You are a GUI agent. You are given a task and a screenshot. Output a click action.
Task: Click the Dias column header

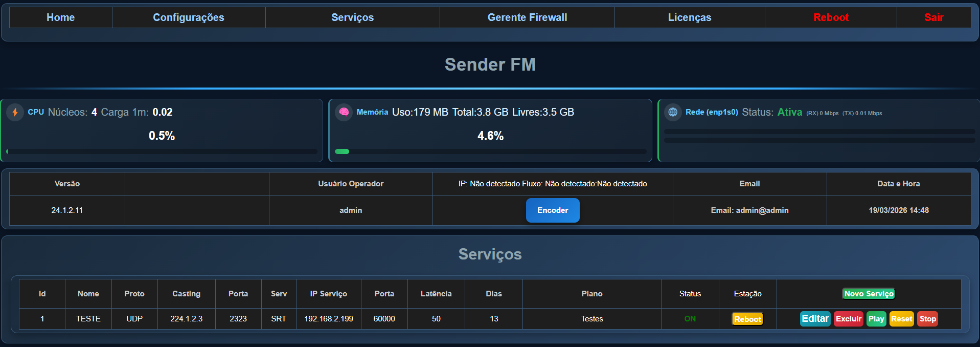click(494, 294)
